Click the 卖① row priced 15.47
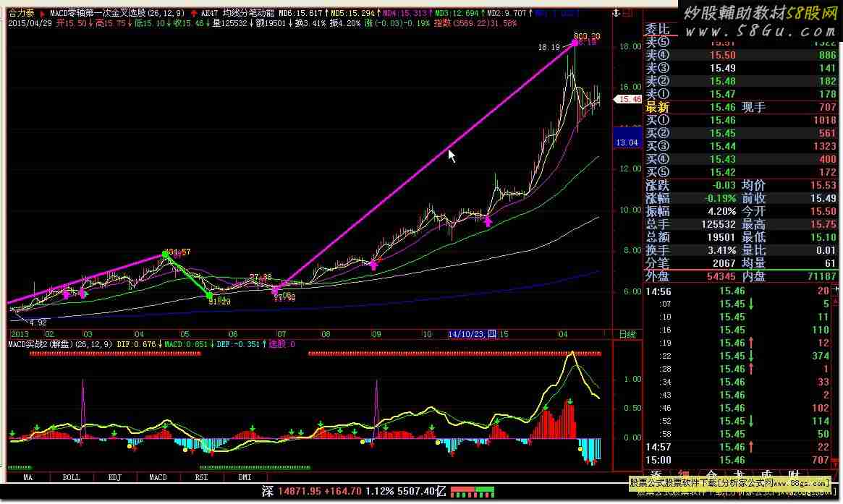 741,95
